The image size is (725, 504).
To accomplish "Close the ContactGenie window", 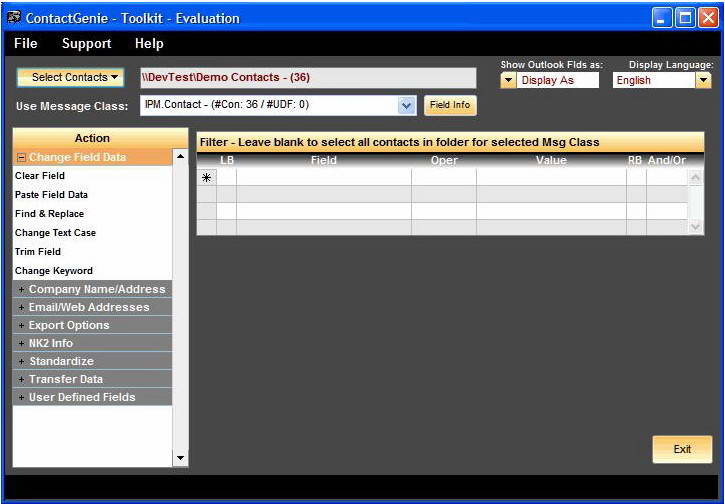I will point(708,18).
